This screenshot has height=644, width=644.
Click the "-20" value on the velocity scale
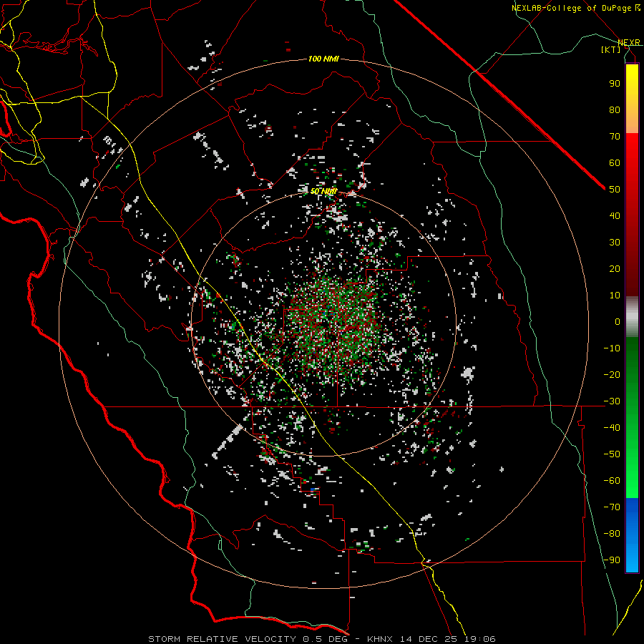coord(612,374)
